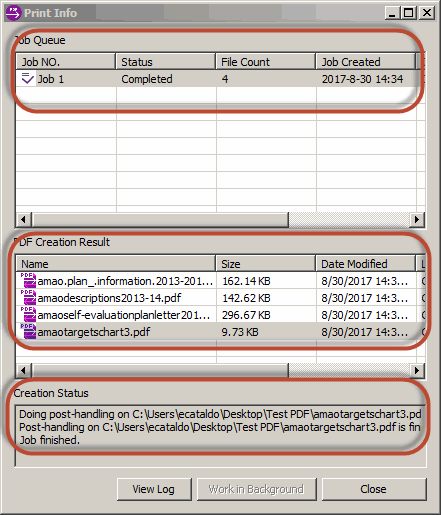
Task: Minimize the Print Info window
Action: point(392,13)
